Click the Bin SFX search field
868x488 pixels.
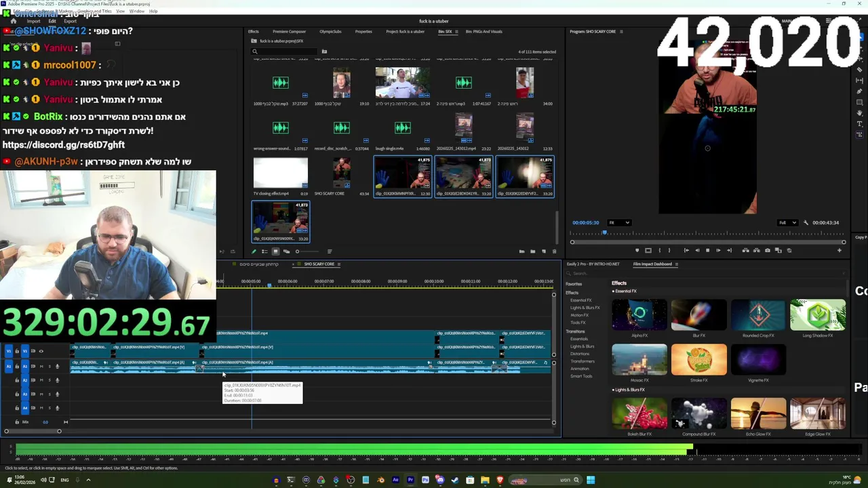pyautogui.click(x=283, y=52)
